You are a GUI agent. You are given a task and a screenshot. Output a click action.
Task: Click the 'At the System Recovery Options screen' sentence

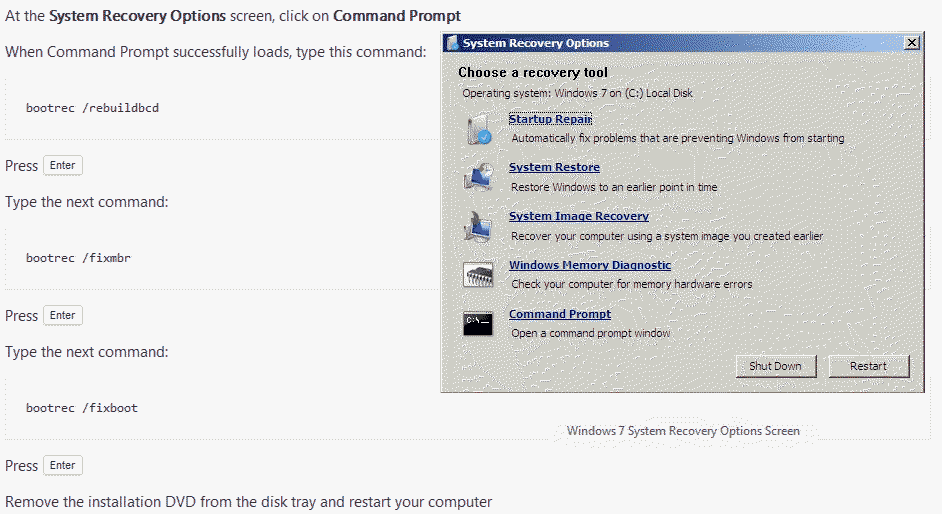(x=233, y=16)
